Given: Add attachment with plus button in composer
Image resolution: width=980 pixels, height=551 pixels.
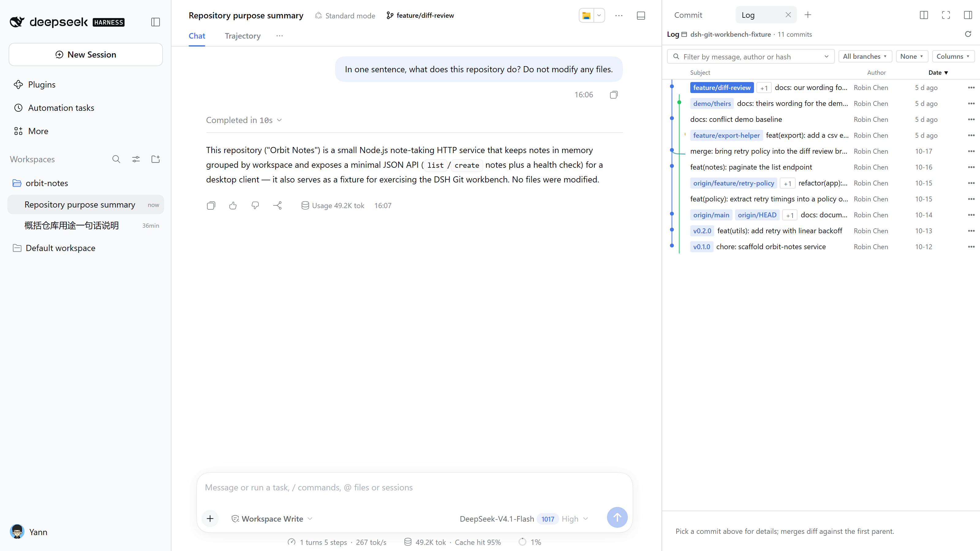Looking at the screenshot, I should pyautogui.click(x=210, y=518).
